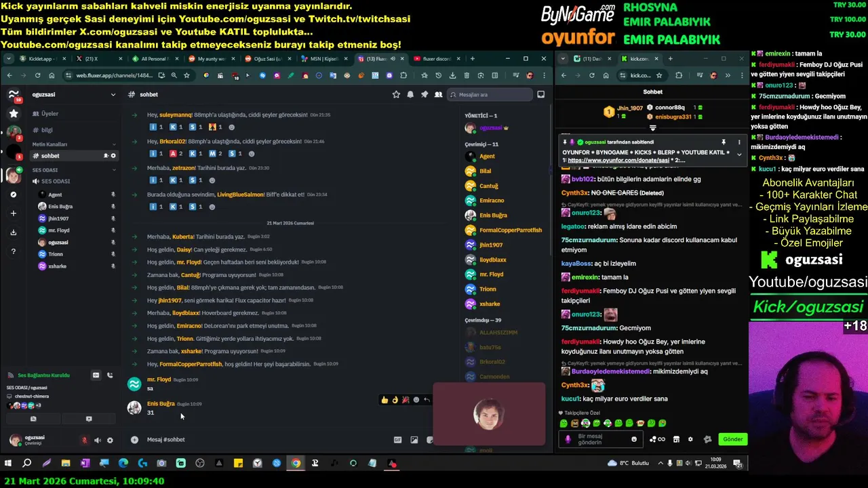
Task: Open the help question mark icon
Action: tap(14, 251)
